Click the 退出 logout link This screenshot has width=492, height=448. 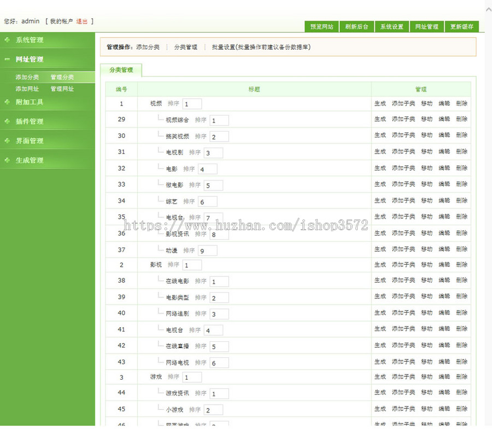tap(81, 21)
